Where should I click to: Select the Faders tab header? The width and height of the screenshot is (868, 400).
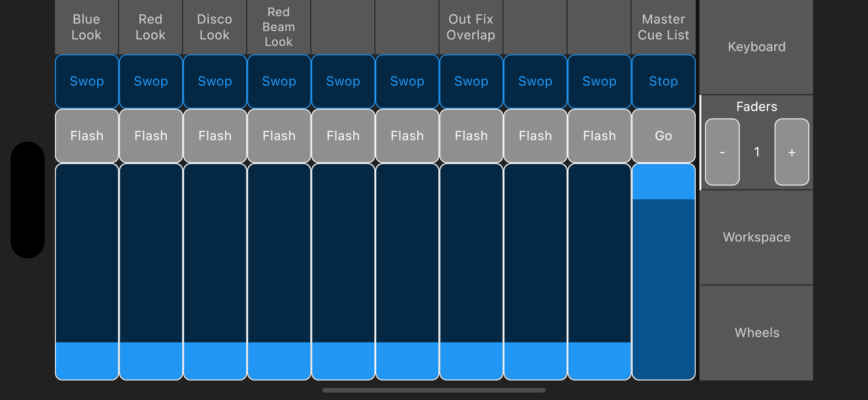tap(757, 106)
